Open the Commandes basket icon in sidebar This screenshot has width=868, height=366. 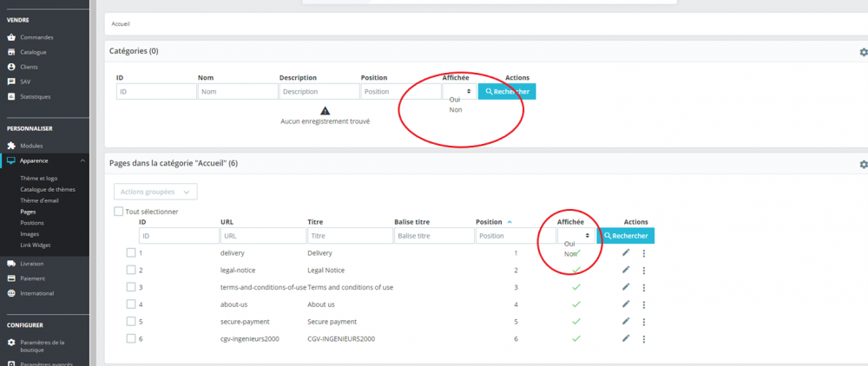[11, 37]
